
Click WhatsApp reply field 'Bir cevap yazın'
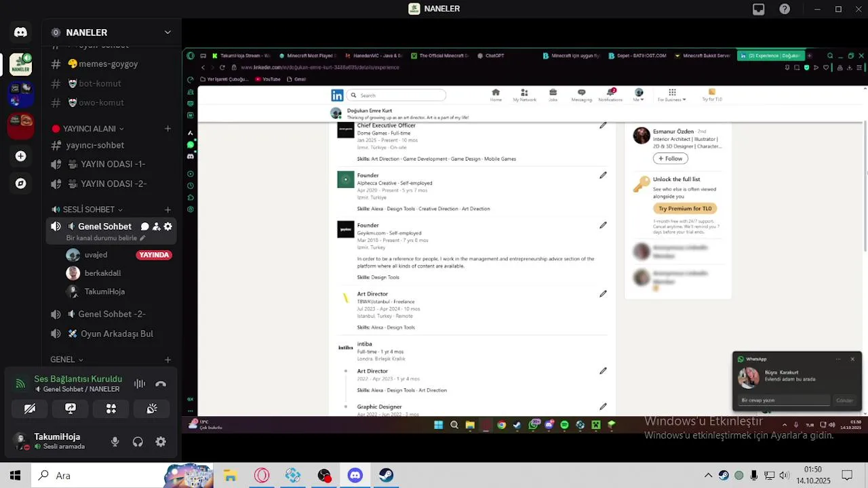[x=783, y=401]
